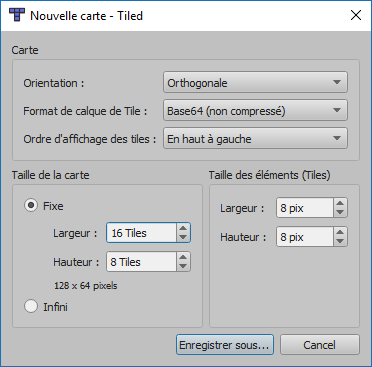The height and width of the screenshot is (367, 372).
Task: Select the Infini map size option
Action: (31, 306)
